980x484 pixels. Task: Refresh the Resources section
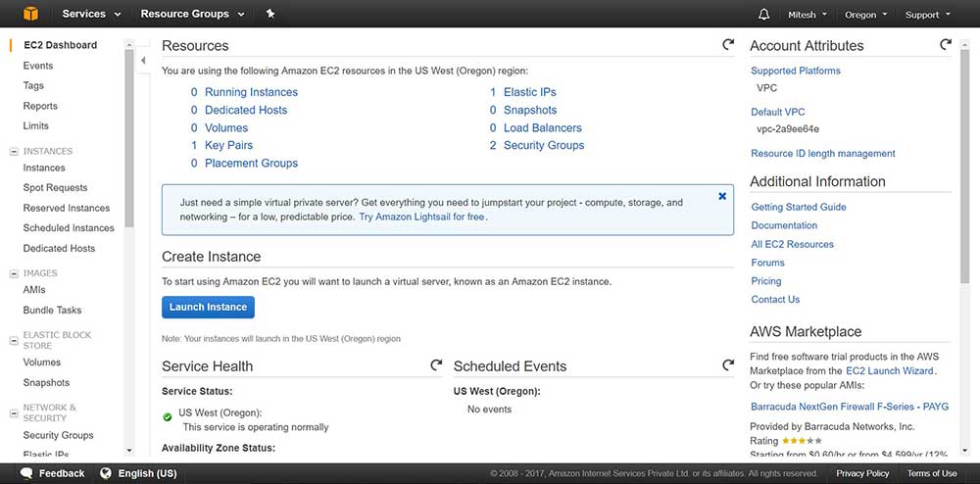[x=728, y=45]
